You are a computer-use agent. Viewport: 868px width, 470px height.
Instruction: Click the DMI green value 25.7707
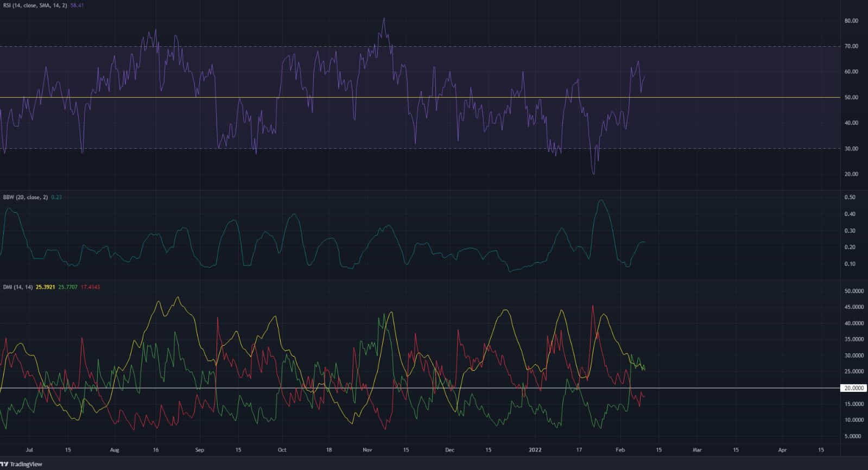click(68, 287)
